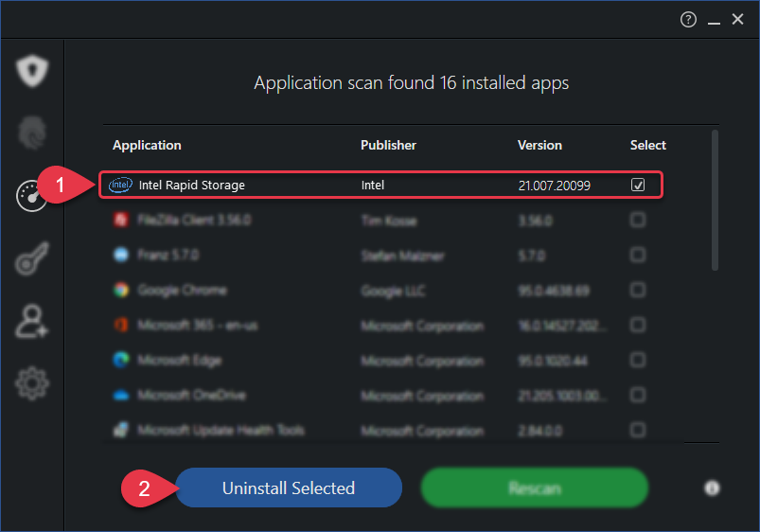760x532 pixels.
Task: Click the Franz app icon
Action: coord(121,255)
